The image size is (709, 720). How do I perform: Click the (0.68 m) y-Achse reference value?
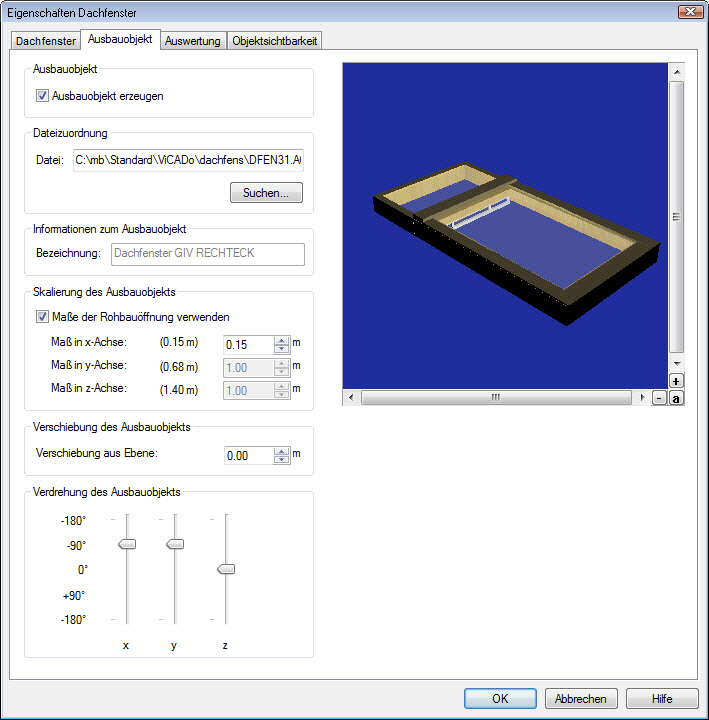[179, 367]
